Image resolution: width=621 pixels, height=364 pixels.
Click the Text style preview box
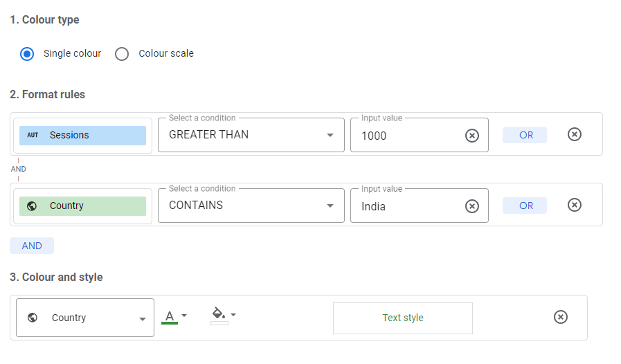pyautogui.click(x=403, y=318)
